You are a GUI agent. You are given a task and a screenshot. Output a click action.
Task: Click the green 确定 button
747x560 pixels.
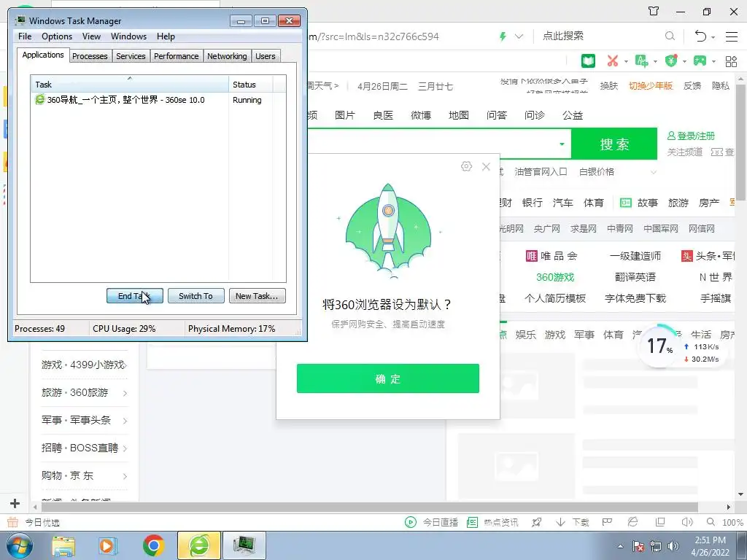pos(388,378)
